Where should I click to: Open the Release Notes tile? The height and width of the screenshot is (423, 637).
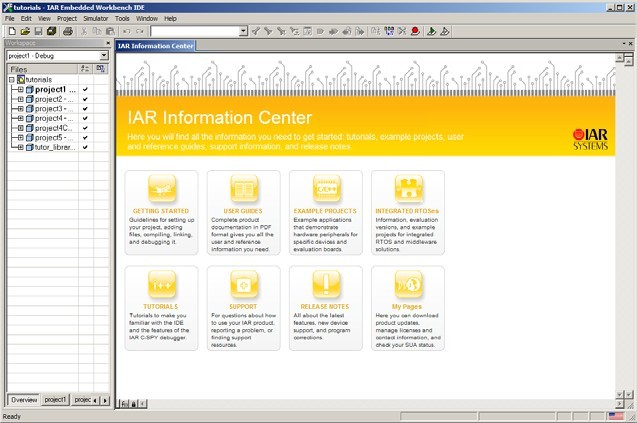[325, 308]
